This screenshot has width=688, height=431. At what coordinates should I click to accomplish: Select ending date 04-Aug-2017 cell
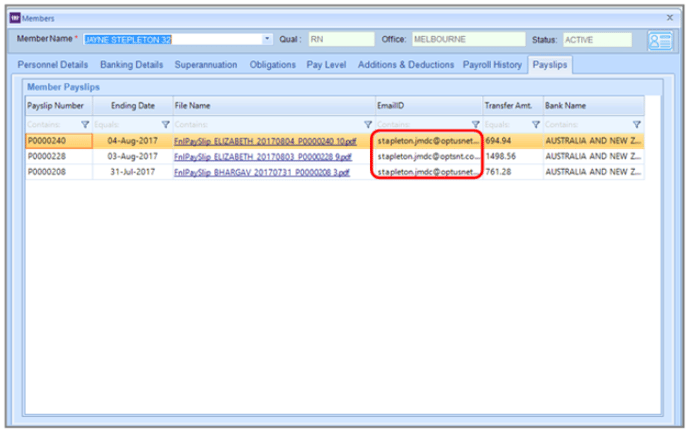133,141
